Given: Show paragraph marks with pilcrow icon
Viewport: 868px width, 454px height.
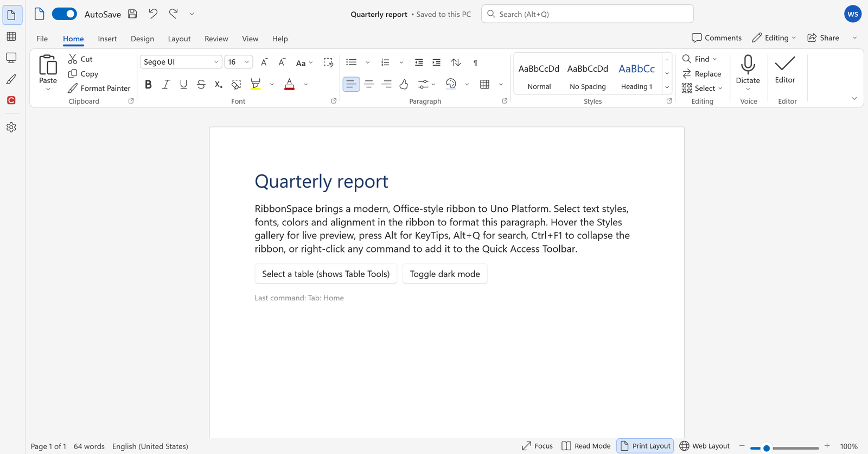Looking at the screenshot, I should coord(476,62).
